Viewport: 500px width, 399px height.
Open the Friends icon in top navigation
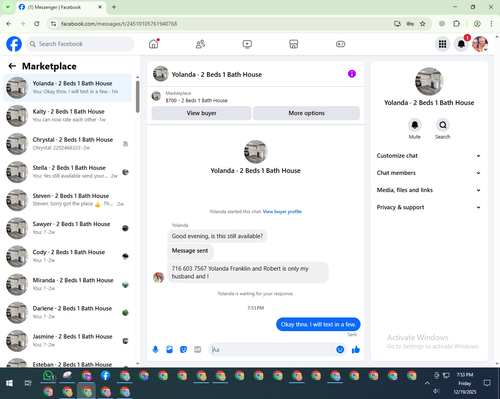point(200,44)
